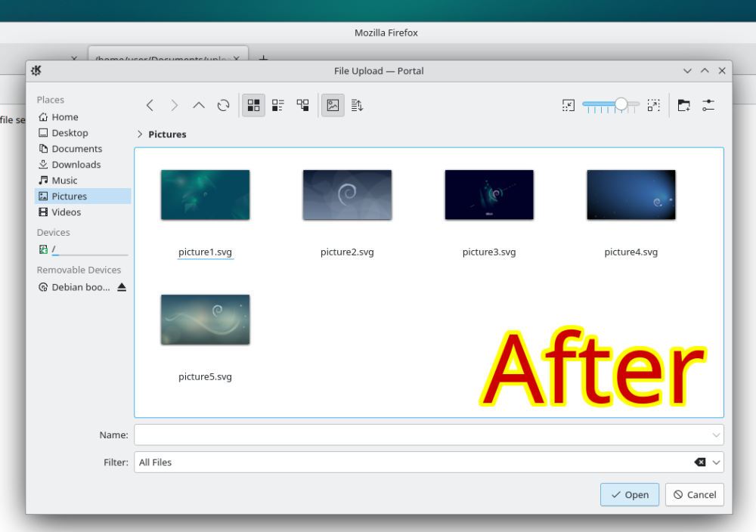Click the Back navigation arrow

click(150, 106)
